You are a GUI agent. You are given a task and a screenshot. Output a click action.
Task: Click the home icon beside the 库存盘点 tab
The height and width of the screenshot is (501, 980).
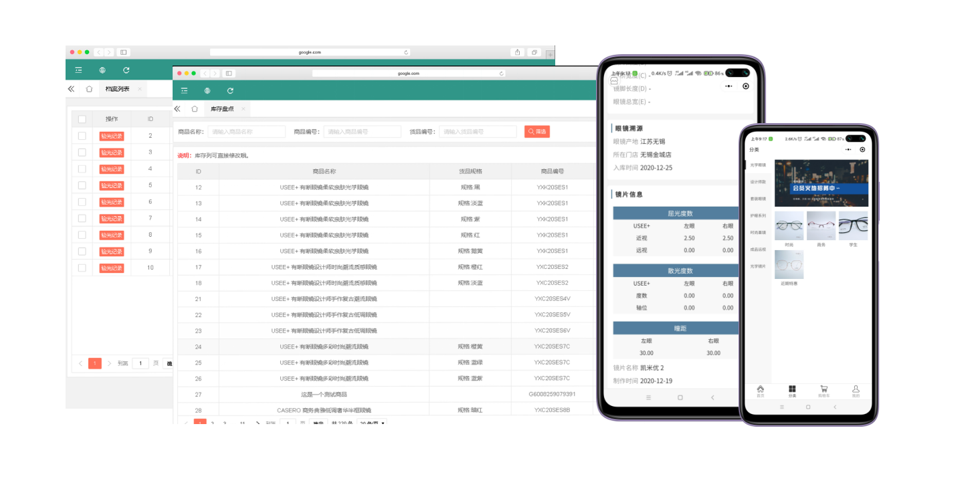(x=195, y=109)
